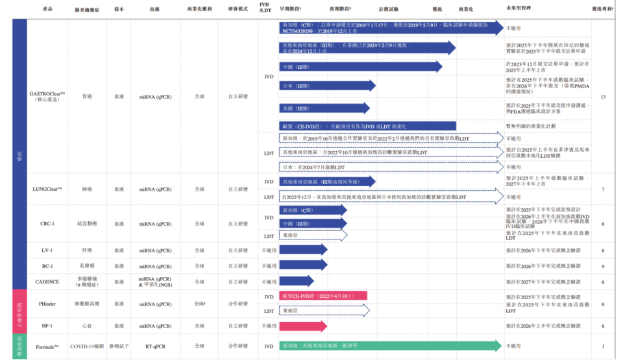
Task: Click the 心衰 indication cell
Action: 87,326
